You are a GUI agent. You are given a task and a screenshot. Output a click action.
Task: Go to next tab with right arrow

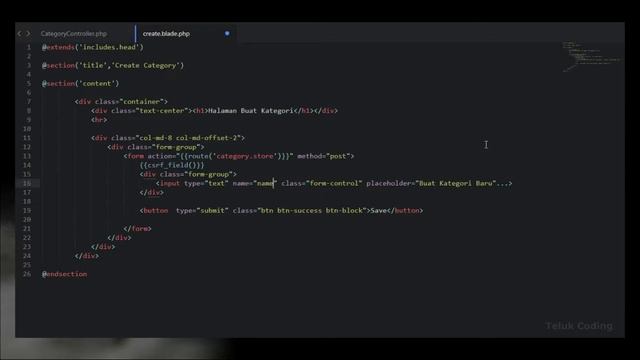pyautogui.click(x=28, y=33)
